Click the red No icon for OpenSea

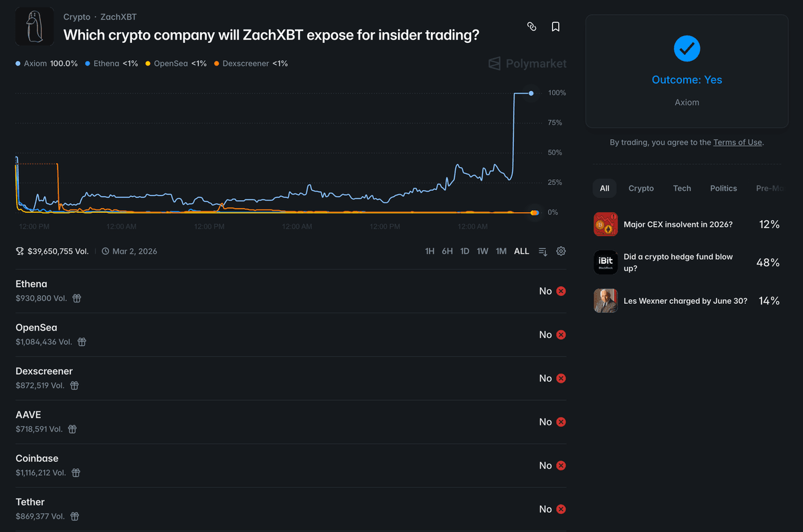[x=561, y=335]
